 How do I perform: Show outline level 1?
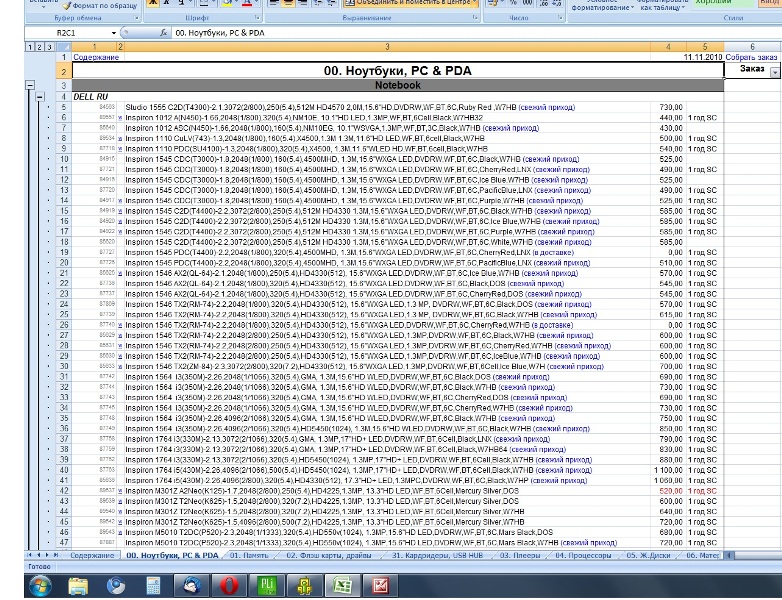click(x=30, y=47)
